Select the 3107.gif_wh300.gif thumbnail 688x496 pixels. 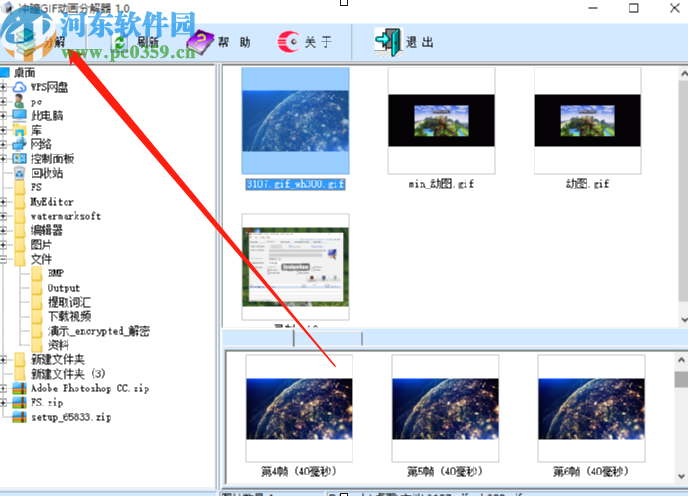tap(295, 121)
